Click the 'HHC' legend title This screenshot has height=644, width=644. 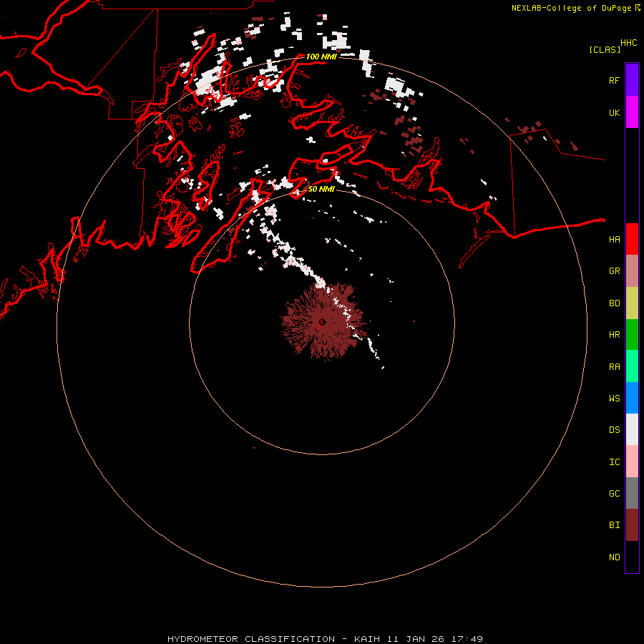coord(629,43)
